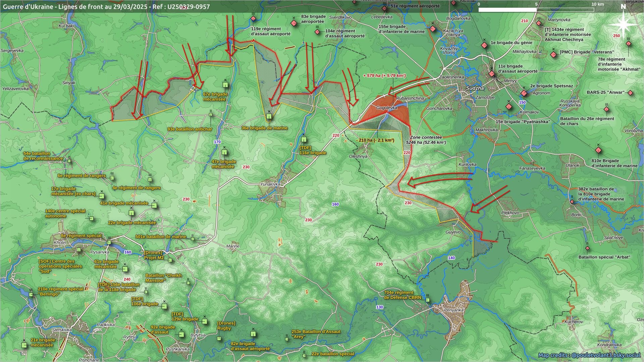Click the 41e brigade mécanisée green square
The width and height of the screenshot is (644, 362).
tap(154, 205)
